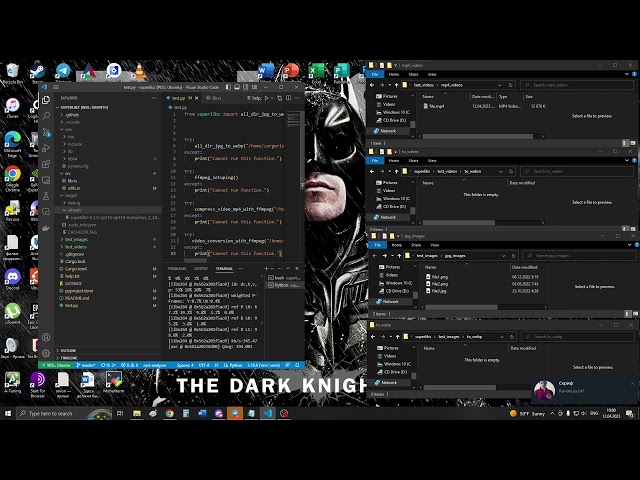Click the WSL: Ubuntu remote indicator in status bar
This screenshot has height=480, width=640.
pos(56,365)
